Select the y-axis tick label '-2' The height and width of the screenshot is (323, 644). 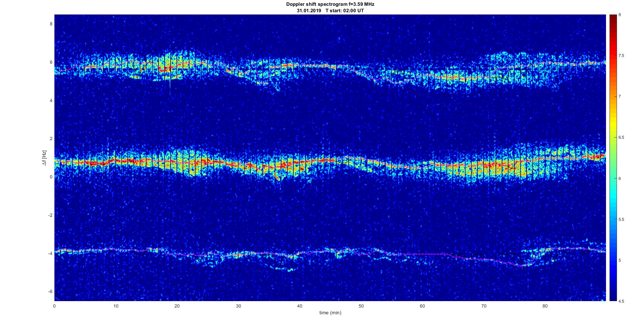50,215
